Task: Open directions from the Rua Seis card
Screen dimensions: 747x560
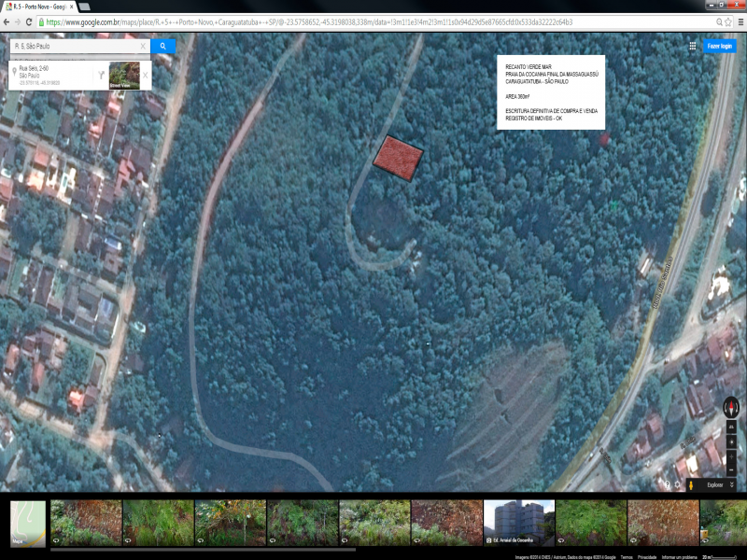Action: pos(101,76)
